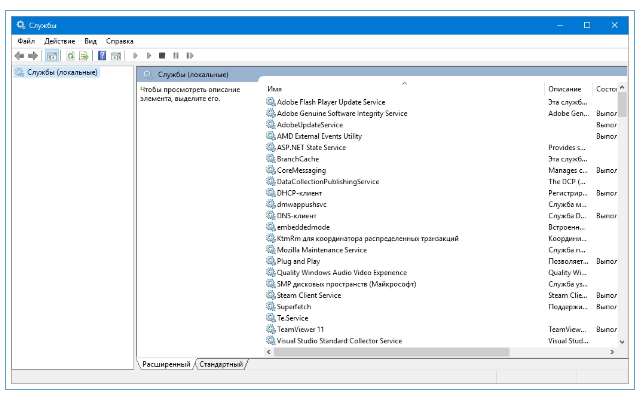Click the Properties pane toolbar icon
641x400 pixels.
tap(116, 56)
